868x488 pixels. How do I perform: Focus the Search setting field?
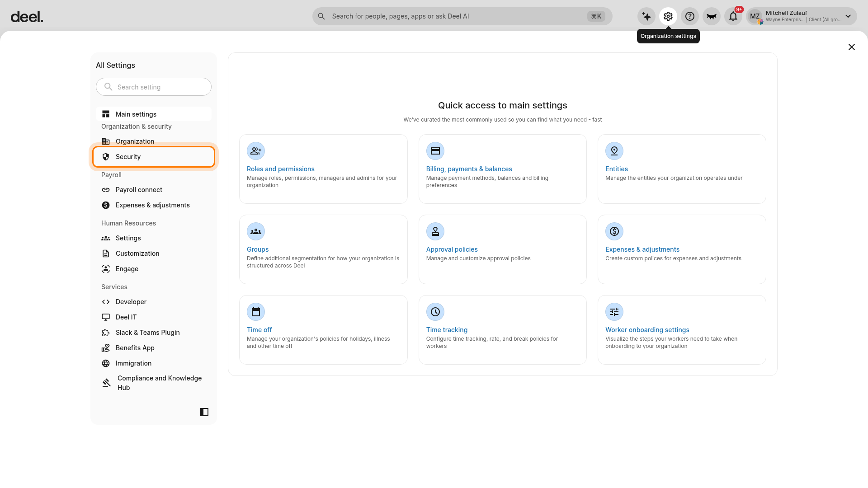[x=154, y=87]
